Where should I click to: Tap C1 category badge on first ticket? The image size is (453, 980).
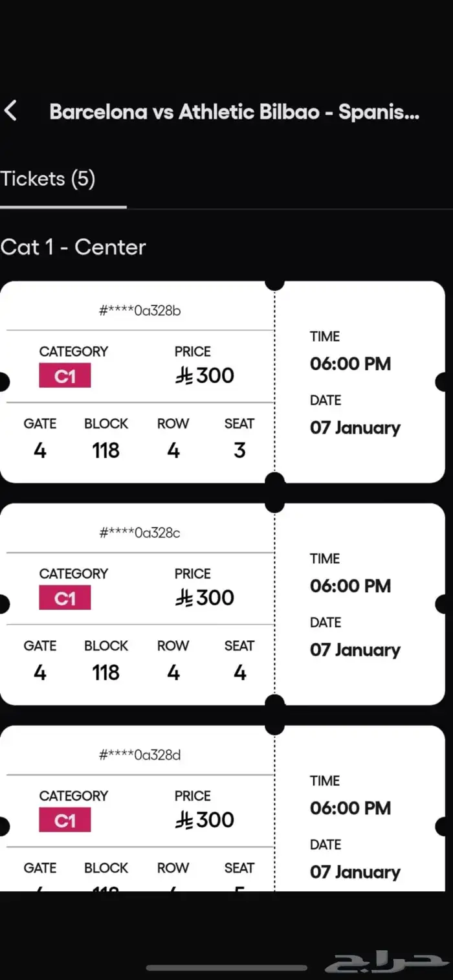tap(65, 375)
